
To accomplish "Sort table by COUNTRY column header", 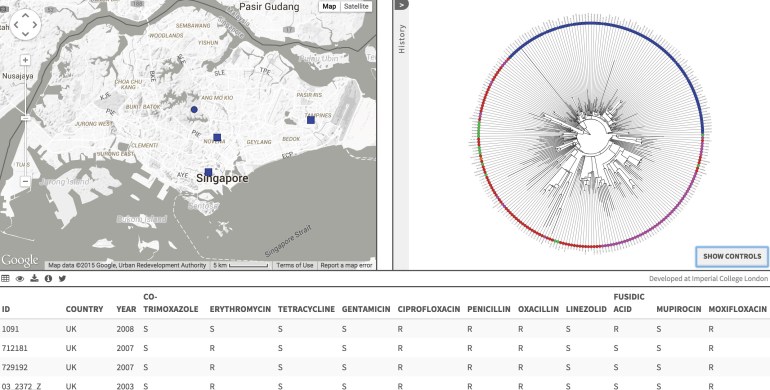I will [84, 309].
